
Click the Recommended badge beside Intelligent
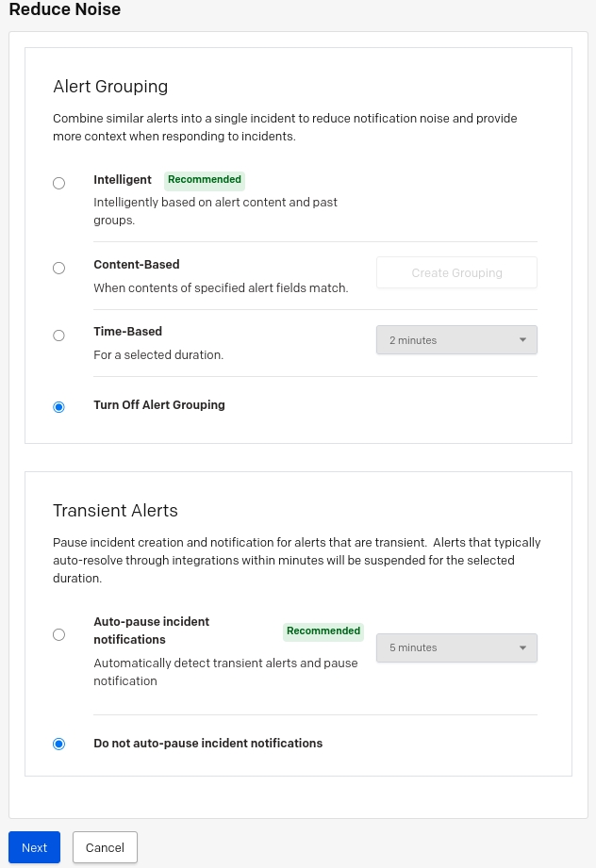click(205, 180)
